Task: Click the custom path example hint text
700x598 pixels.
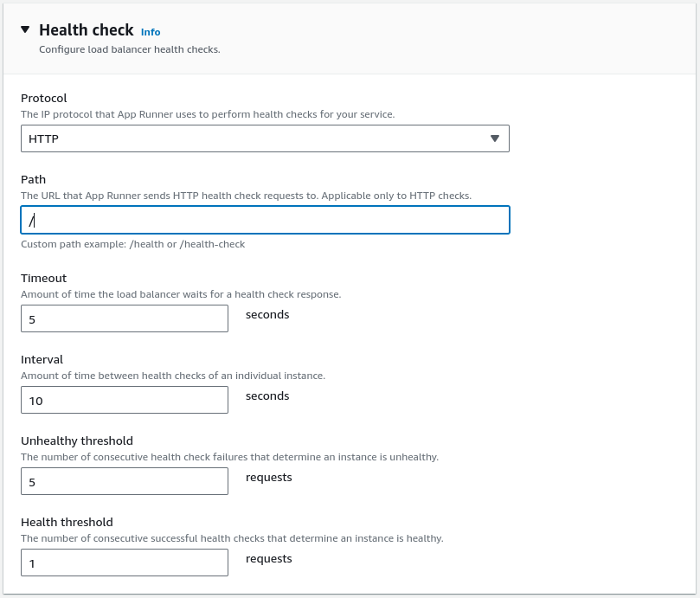Action: coord(132,244)
